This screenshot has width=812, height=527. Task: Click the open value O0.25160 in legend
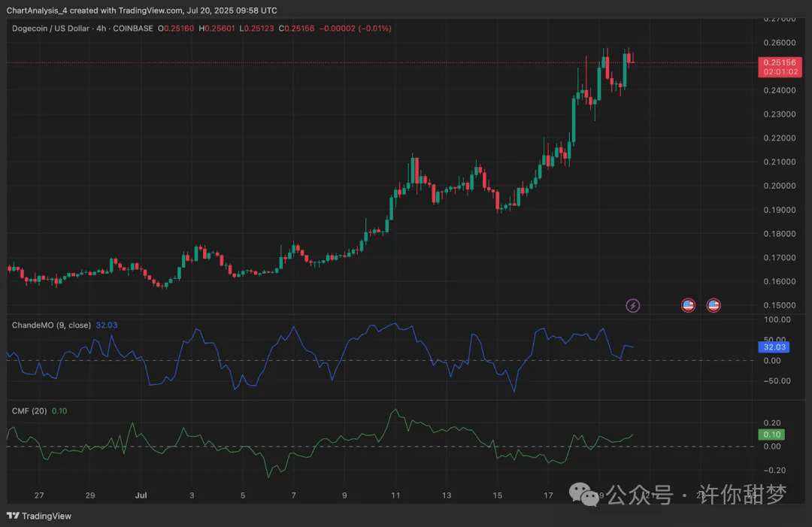coord(176,29)
